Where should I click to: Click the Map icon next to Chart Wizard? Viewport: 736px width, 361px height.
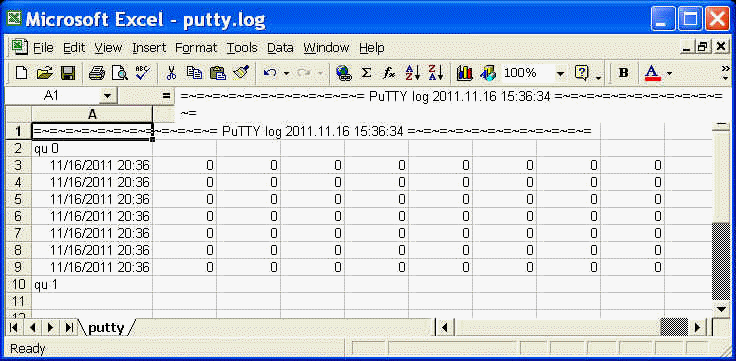click(488, 73)
